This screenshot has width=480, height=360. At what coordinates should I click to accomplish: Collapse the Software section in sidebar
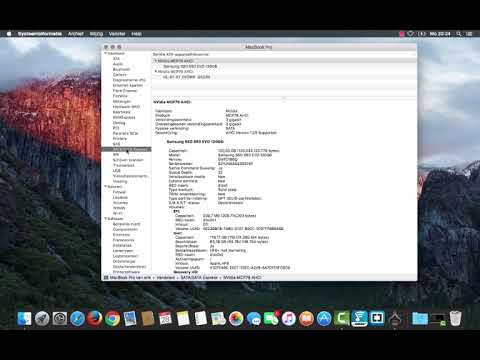point(106,219)
